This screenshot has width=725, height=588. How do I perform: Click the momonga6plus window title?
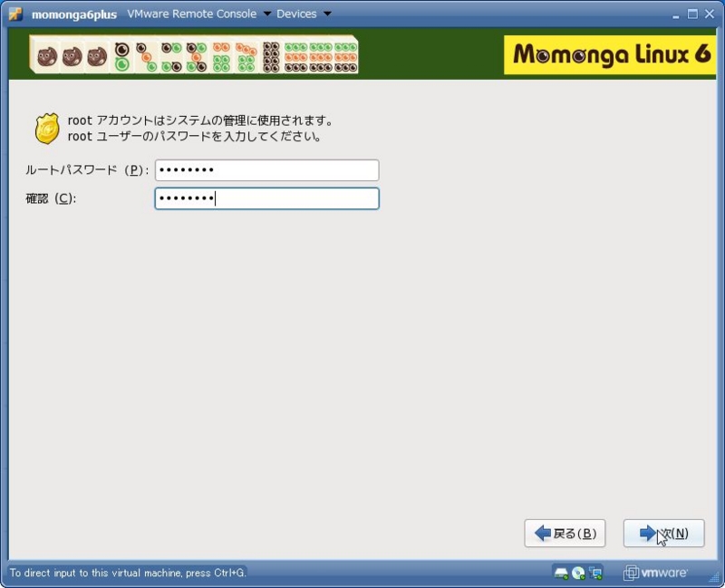coord(74,14)
